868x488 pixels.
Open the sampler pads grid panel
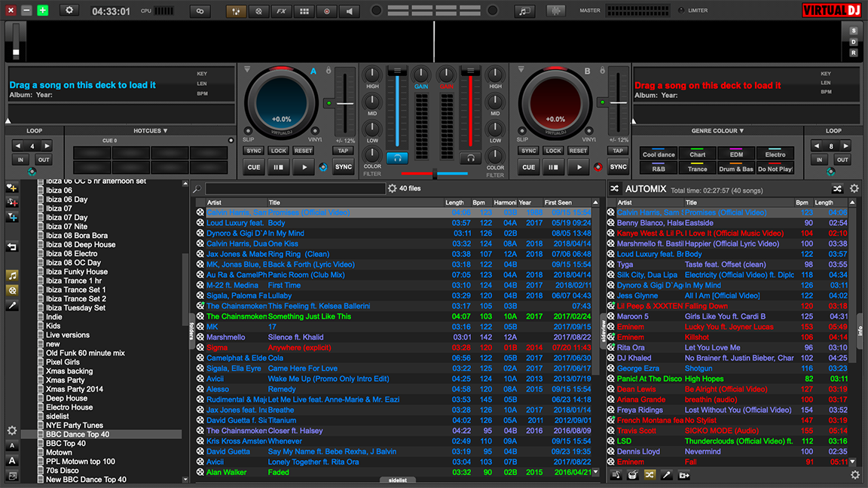coord(304,11)
